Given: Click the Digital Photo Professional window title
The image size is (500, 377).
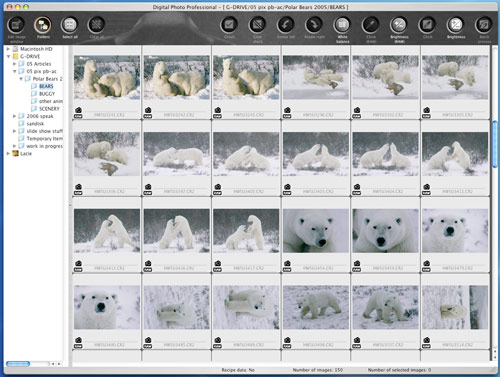Looking at the screenshot, I should 250,7.
